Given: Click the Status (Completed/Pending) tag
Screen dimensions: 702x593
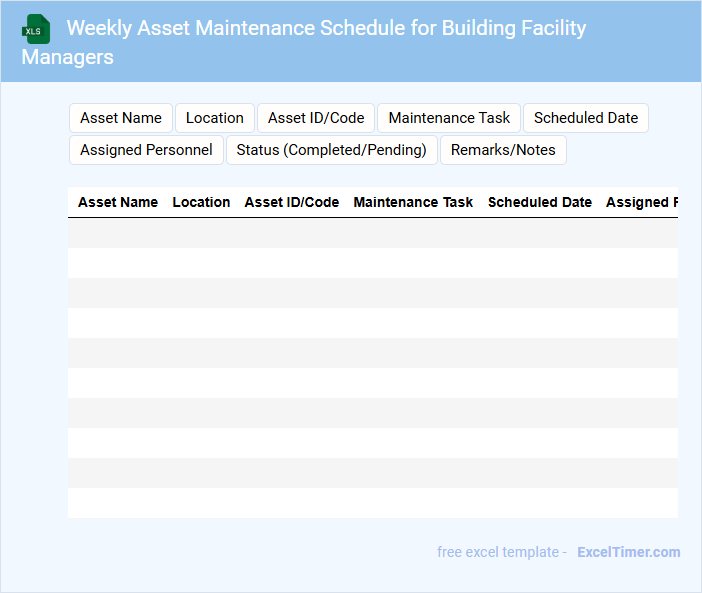Looking at the screenshot, I should (x=332, y=150).
